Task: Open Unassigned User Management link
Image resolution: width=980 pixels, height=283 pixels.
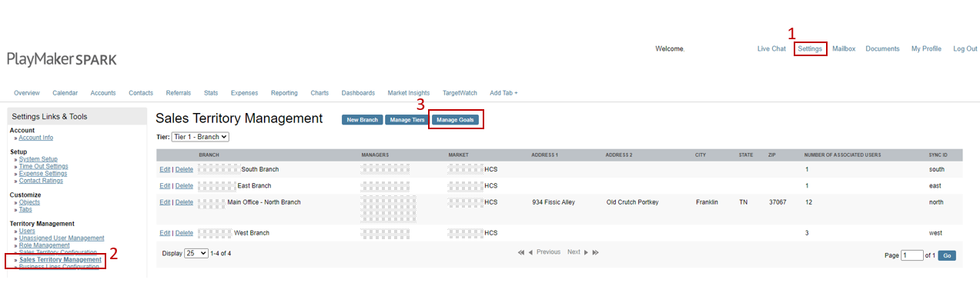Action: tap(62, 238)
